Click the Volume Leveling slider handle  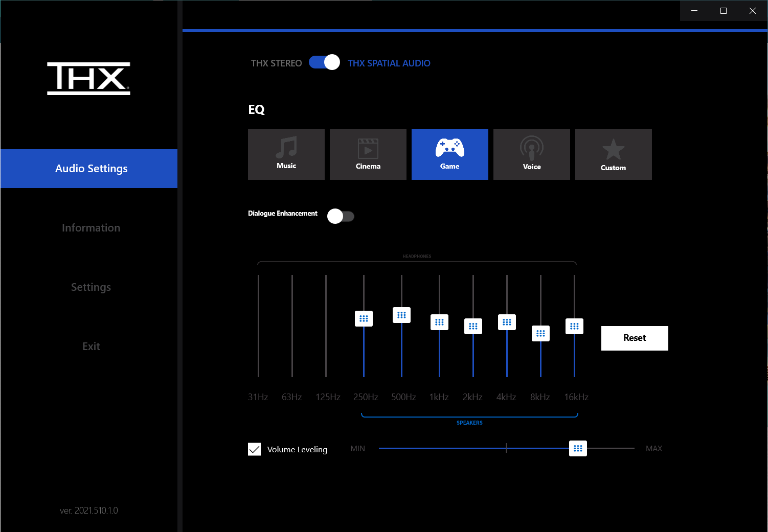pos(578,448)
